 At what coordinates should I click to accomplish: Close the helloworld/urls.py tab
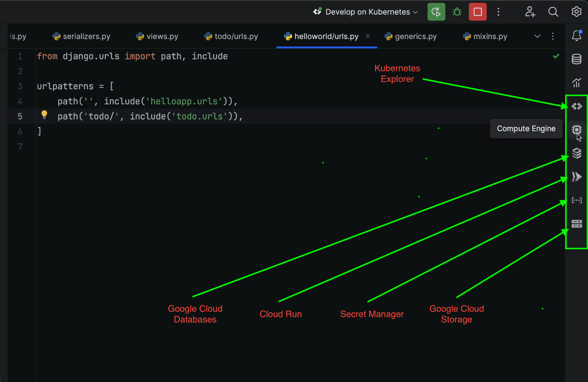[368, 36]
